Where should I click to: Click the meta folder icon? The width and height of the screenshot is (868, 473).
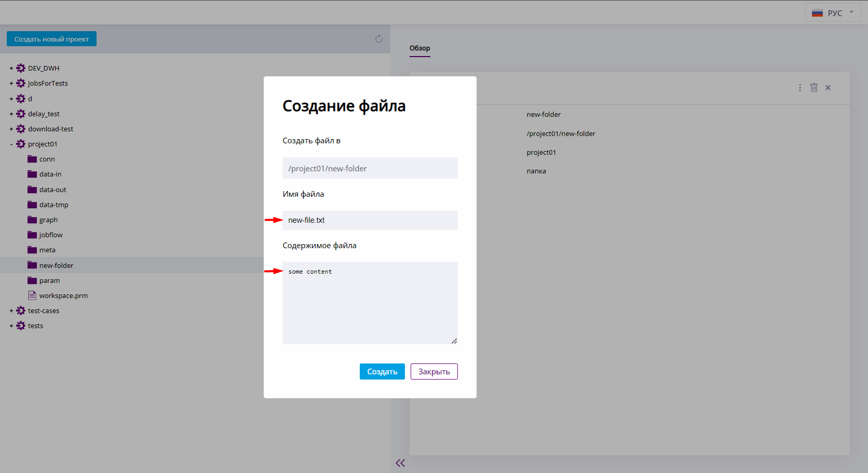(x=32, y=250)
